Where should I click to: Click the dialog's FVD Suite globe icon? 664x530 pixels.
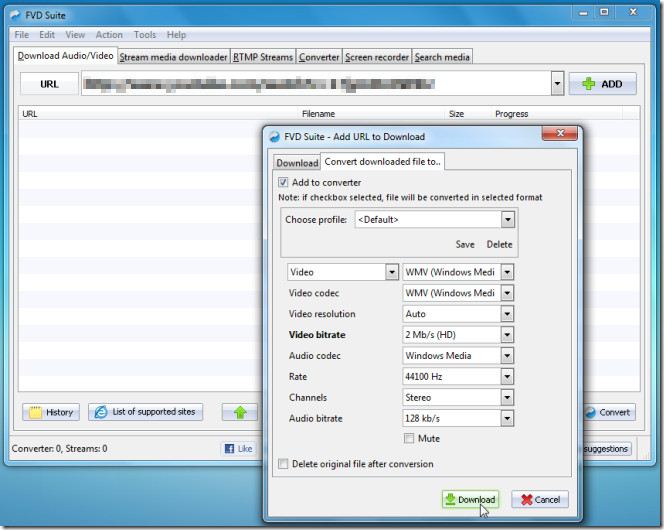tap(274, 137)
